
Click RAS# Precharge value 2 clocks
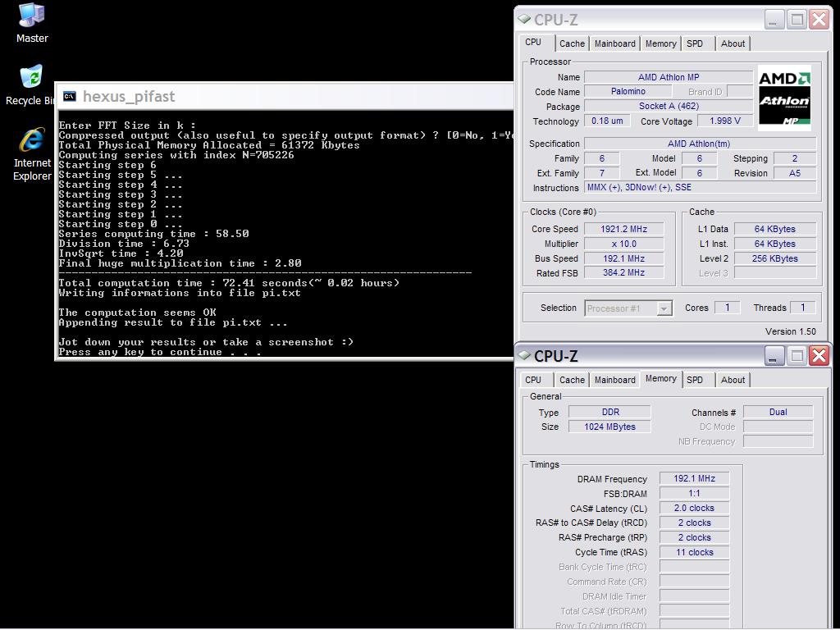point(694,537)
